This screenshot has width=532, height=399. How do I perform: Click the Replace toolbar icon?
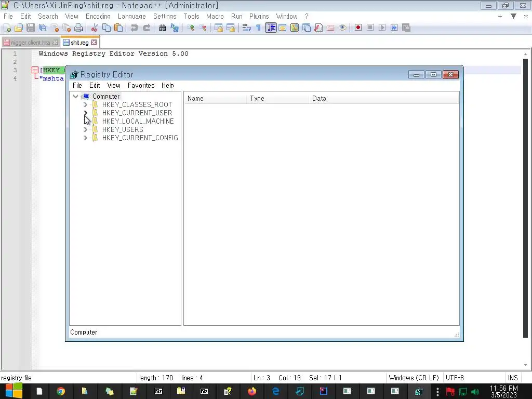pyautogui.click(x=175, y=28)
